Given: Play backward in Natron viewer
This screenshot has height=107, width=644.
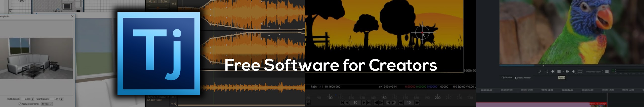Looking at the screenshot, I should pyautogui.click(x=347, y=103).
